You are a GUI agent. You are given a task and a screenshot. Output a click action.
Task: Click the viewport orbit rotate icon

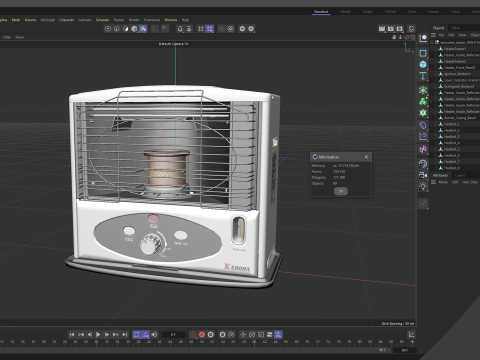coord(407,37)
